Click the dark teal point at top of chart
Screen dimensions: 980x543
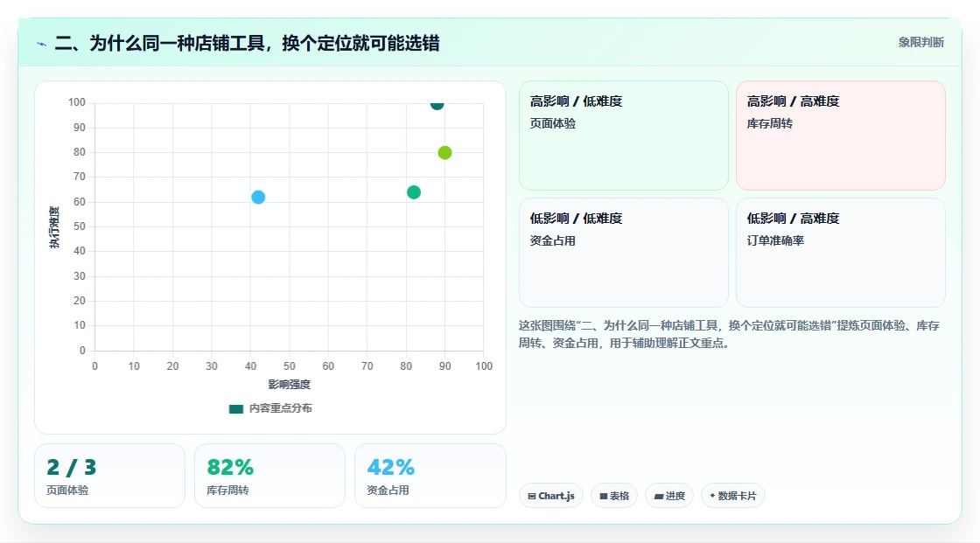tap(437, 104)
